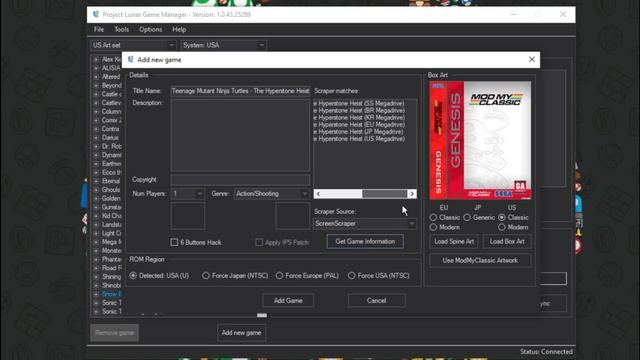Expand the Castle tree entry
Screen dimensions: 640x360
click(x=96, y=94)
